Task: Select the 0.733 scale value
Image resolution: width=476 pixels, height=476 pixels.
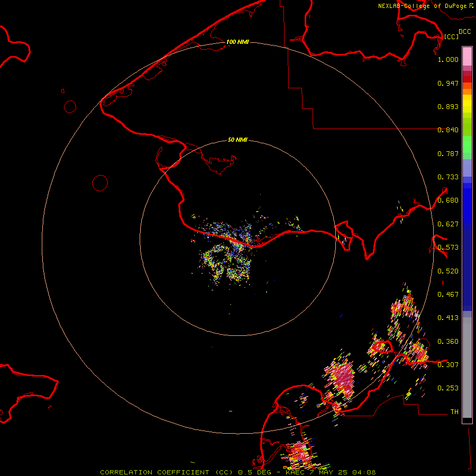Action: pyautogui.click(x=448, y=177)
